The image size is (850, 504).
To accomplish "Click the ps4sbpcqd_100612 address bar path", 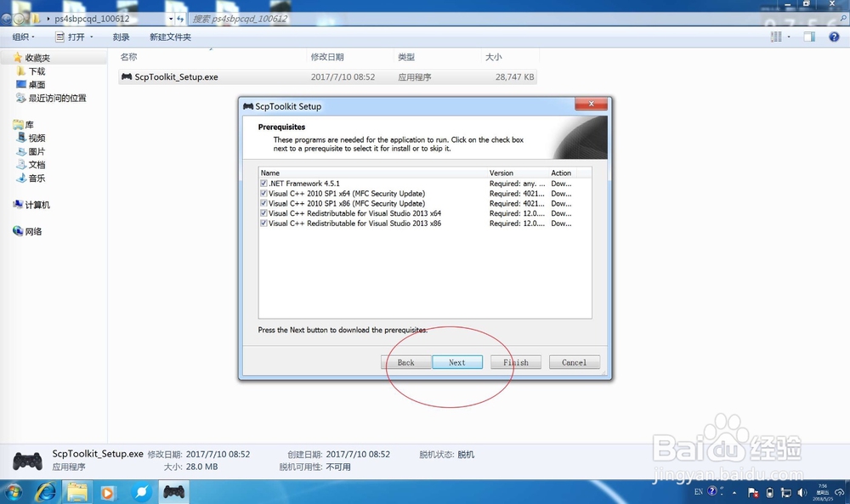I will point(92,19).
